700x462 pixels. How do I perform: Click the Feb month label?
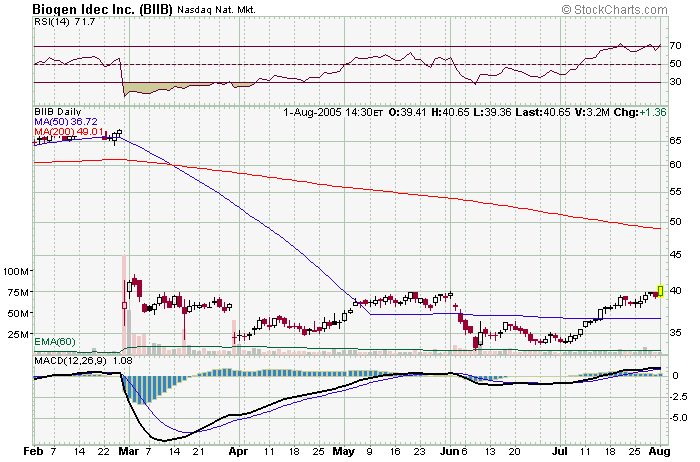pos(33,451)
